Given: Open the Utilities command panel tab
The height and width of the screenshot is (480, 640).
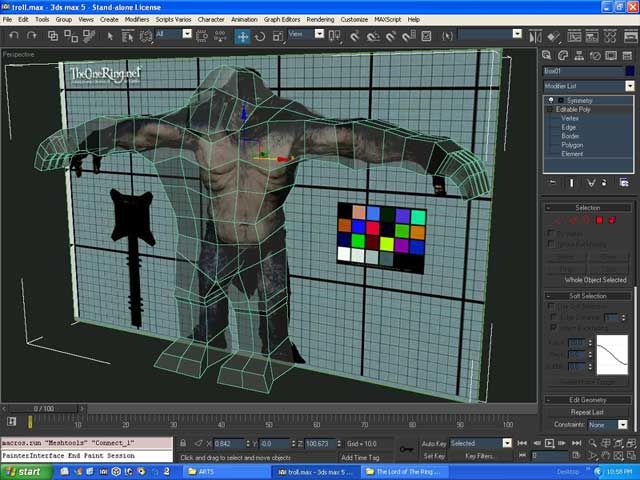Looking at the screenshot, I should [x=627, y=56].
